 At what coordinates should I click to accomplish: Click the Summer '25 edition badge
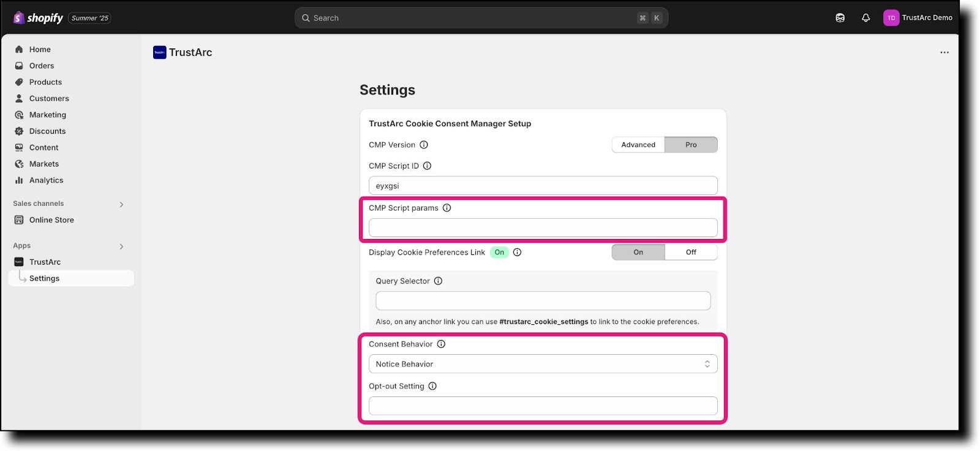(90, 18)
